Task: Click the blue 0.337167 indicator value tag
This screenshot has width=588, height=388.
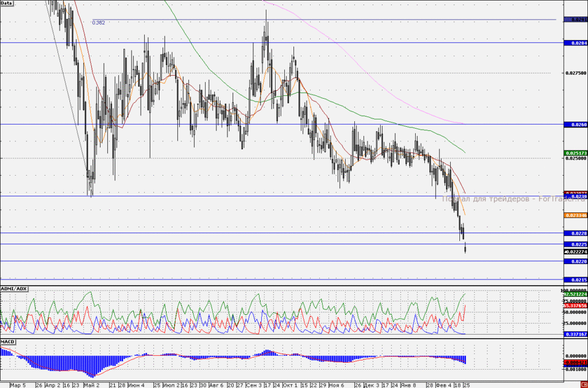Action: tap(575, 334)
